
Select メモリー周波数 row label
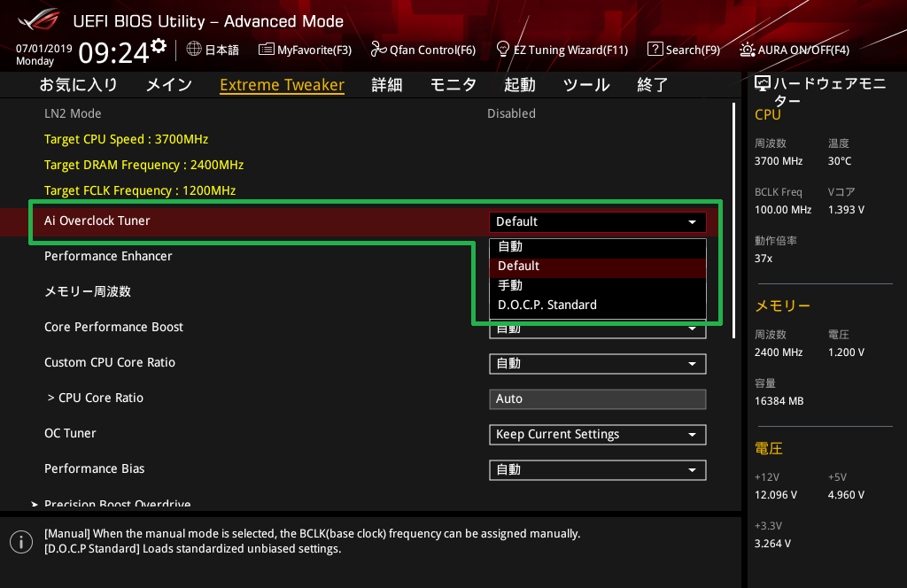tap(88, 291)
